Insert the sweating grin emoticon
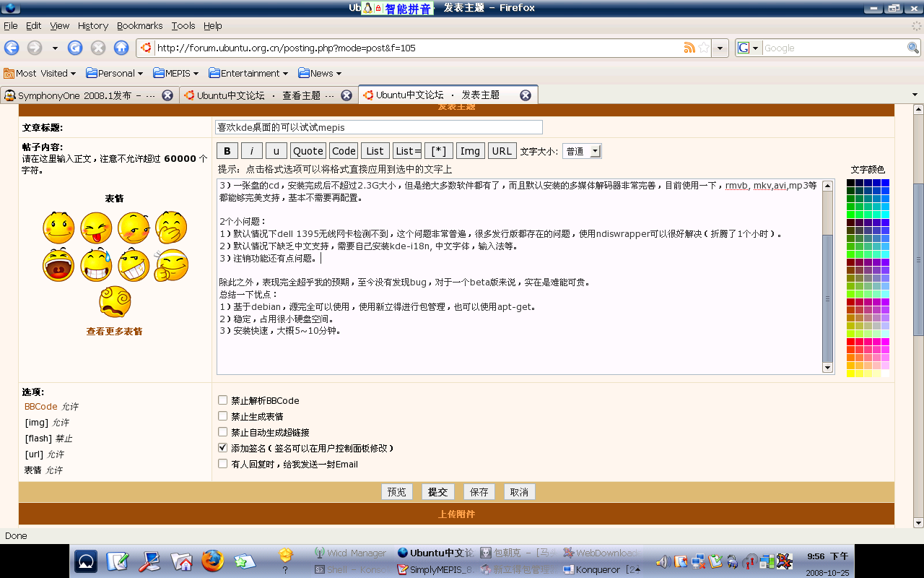 (96, 265)
